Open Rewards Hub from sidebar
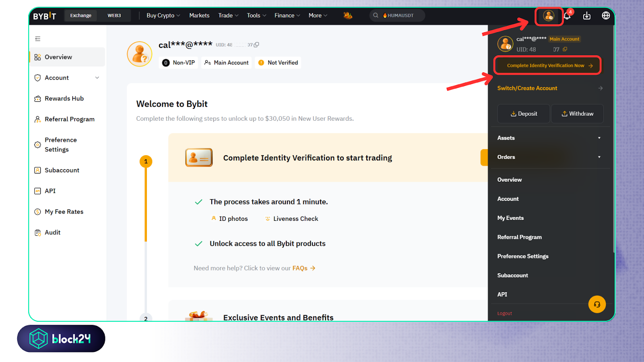 pyautogui.click(x=67, y=99)
